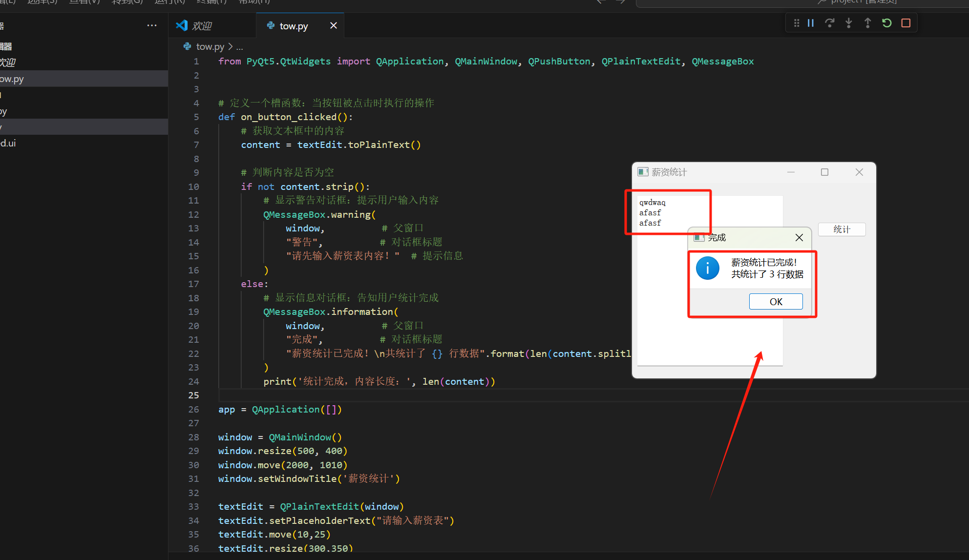The height and width of the screenshot is (560, 969).
Task: Grab the debug toolbar drag handle
Action: 797,23
